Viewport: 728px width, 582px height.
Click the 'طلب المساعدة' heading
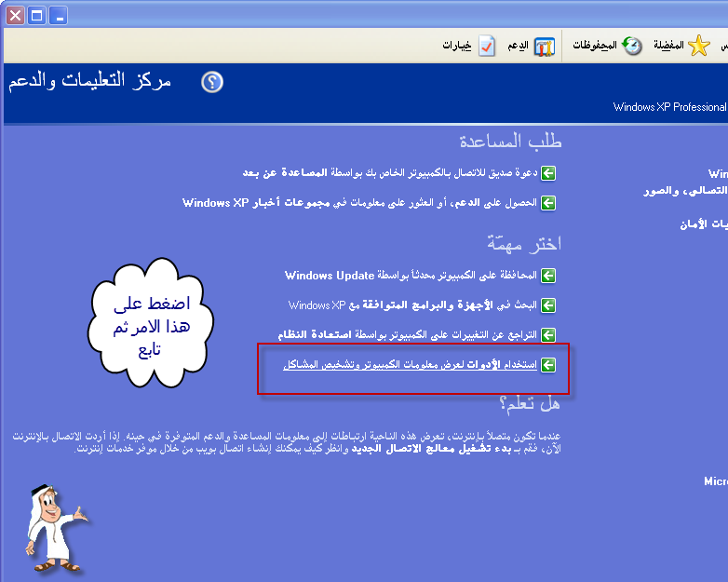coord(510,142)
